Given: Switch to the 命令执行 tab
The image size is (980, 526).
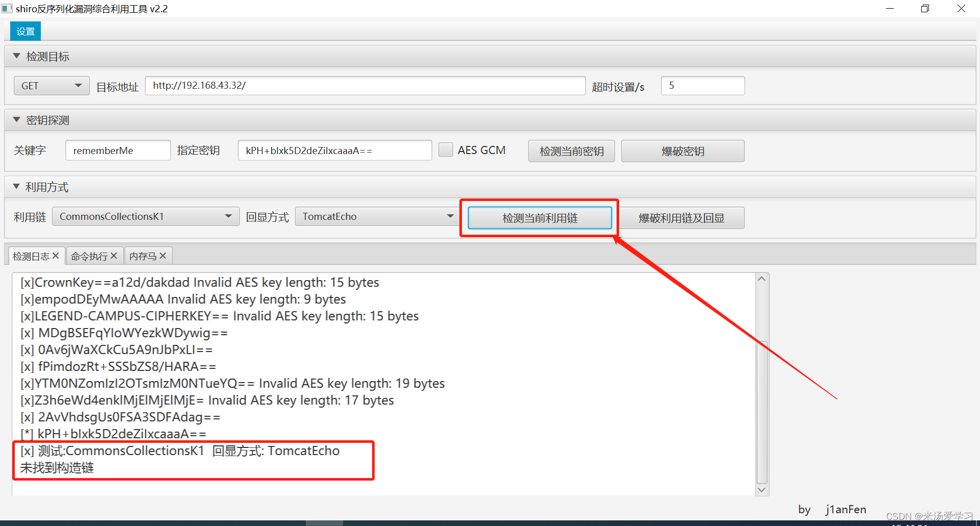Looking at the screenshot, I should click(89, 256).
